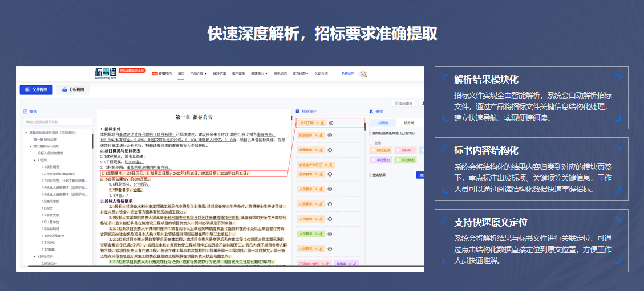644x291 pixels.
Task: Open the 产品介绍 dropdown menu
Action: 199,74
